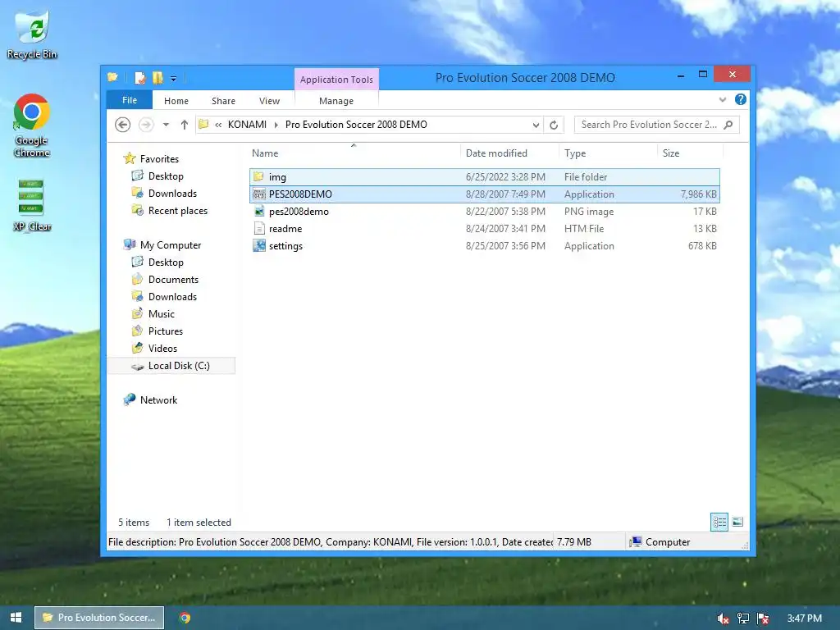Click the New Folder quick access icon

point(157,78)
